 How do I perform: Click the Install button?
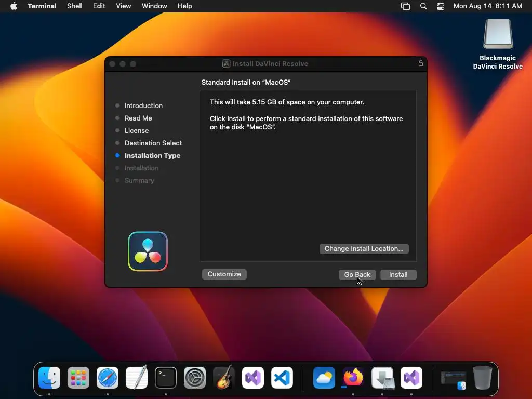pos(398,274)
